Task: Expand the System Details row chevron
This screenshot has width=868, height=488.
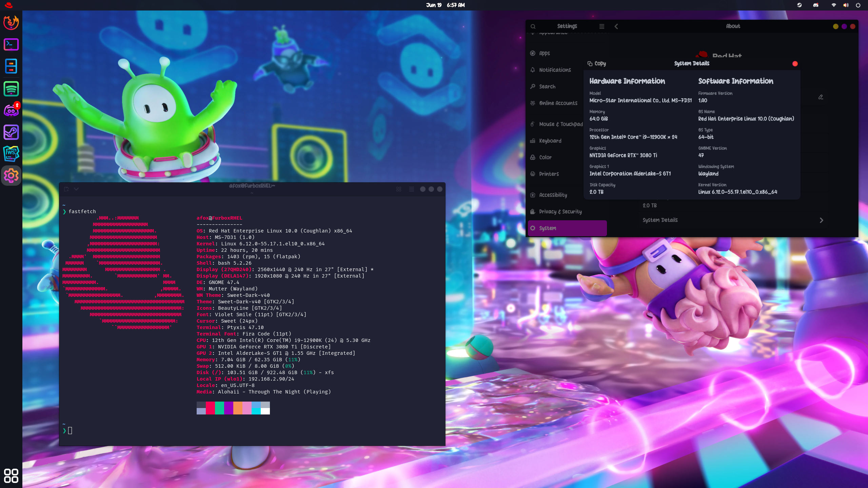Action: [822, 220]
